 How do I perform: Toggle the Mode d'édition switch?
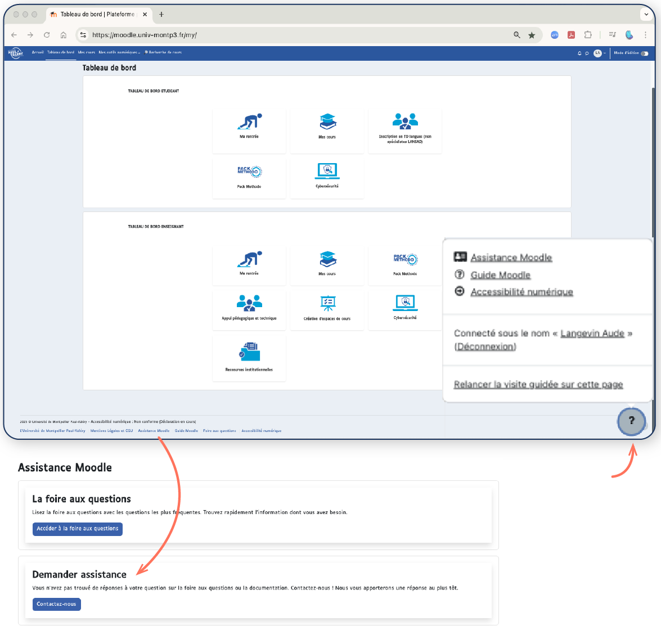[x=644, y=53]
